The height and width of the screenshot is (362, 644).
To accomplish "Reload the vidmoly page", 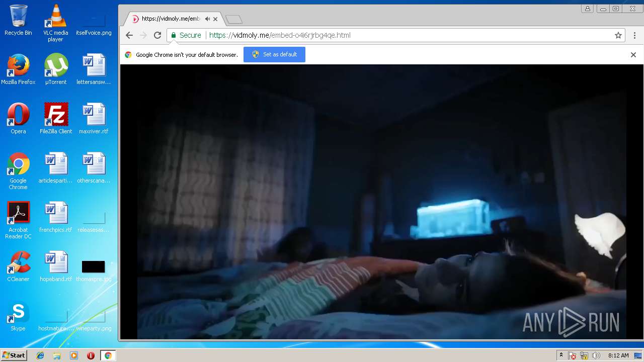I will (157, 35).
